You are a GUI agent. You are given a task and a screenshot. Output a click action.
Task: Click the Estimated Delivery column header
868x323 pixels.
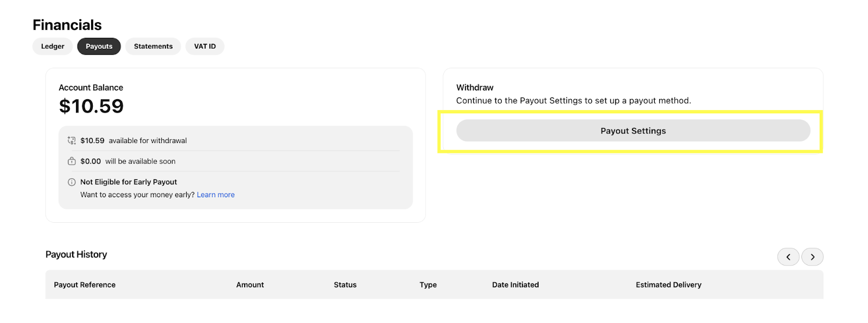coord(668,285)
